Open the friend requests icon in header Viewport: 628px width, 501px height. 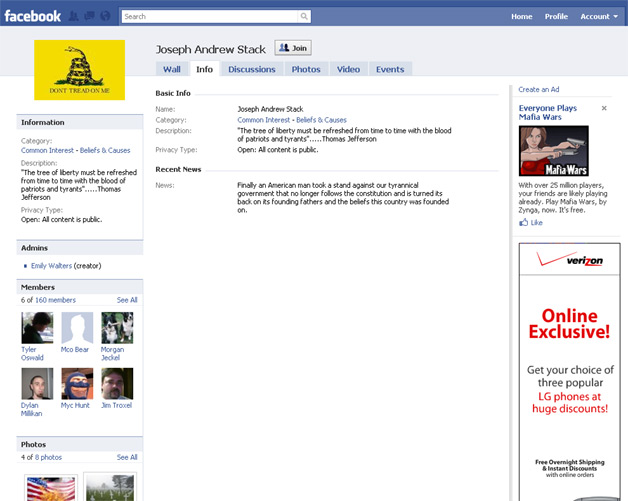click(73, 16)
